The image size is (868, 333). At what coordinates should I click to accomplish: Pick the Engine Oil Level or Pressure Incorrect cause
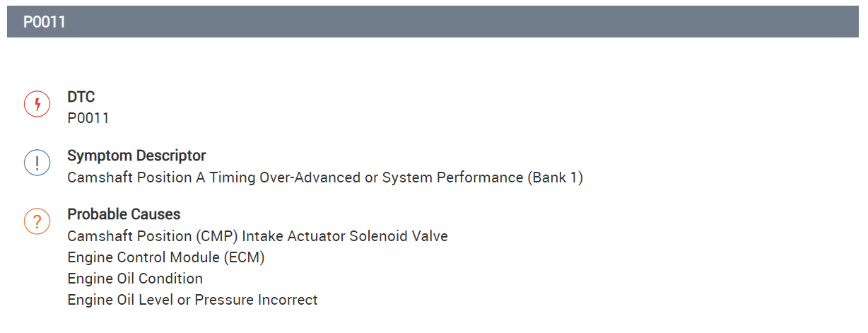(x=192, y=300)
